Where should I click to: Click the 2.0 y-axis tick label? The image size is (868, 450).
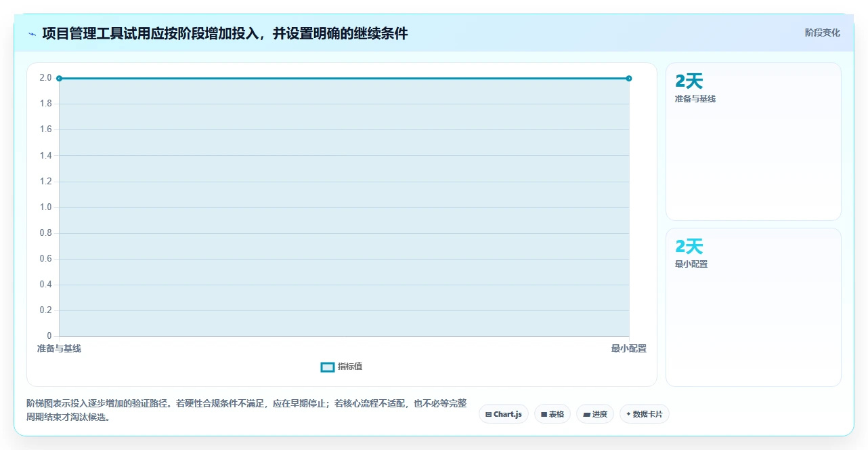(x=45, y=78)
